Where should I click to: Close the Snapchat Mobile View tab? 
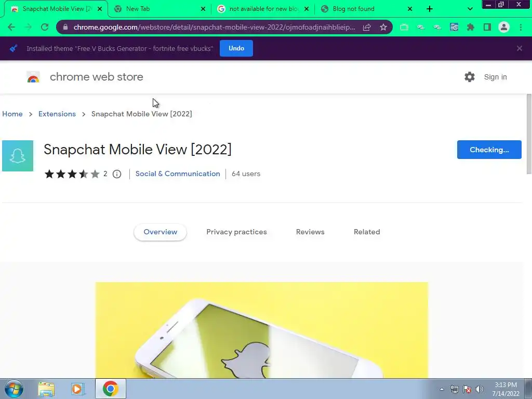[100, 9]
